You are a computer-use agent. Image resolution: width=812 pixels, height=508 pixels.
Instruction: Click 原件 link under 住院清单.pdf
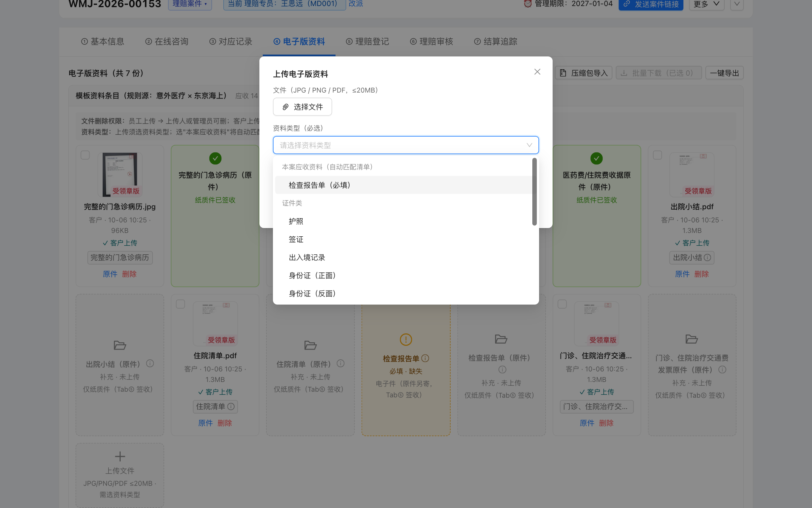tap(205, 423)
